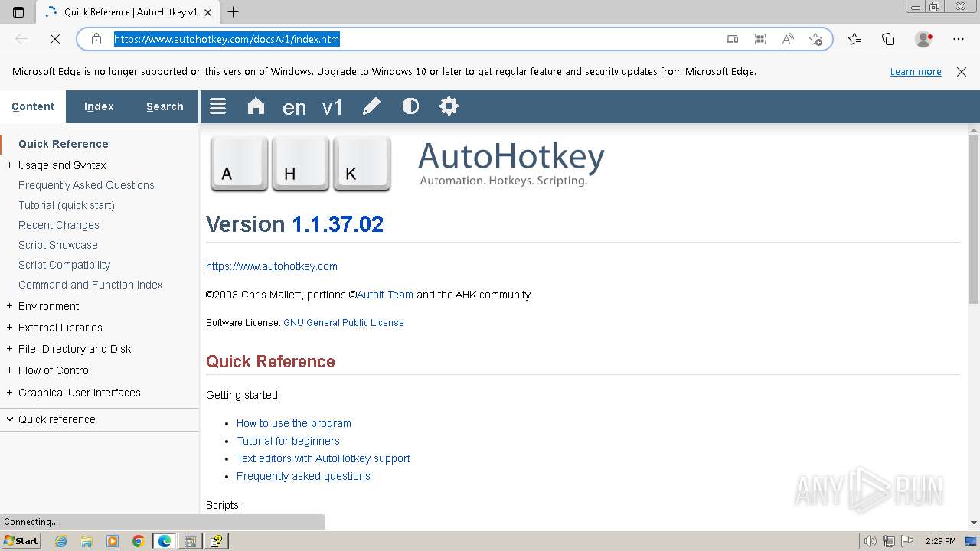The image size is (980, 551).
Task: Open the https://www.autohotkey.com link
Action: 272,266
